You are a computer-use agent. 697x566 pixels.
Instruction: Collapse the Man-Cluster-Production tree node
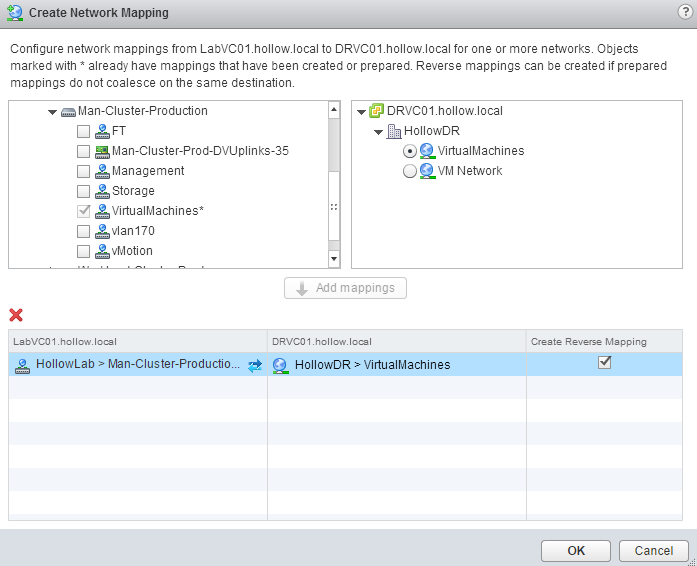click(53, 111)
